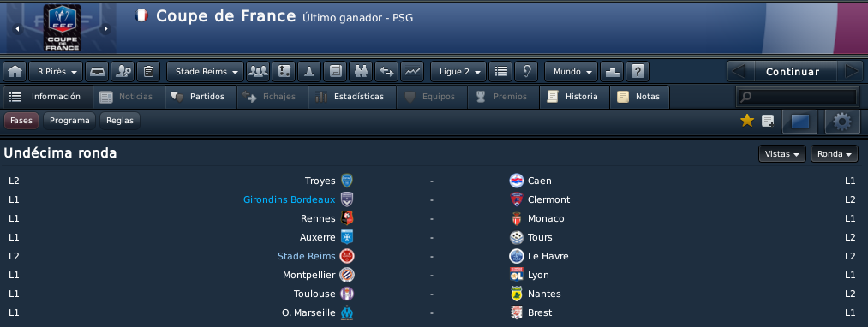This screenshot has width=868, height=327.
Task: Open the Vistas dropdown
Action: point(782,154)
